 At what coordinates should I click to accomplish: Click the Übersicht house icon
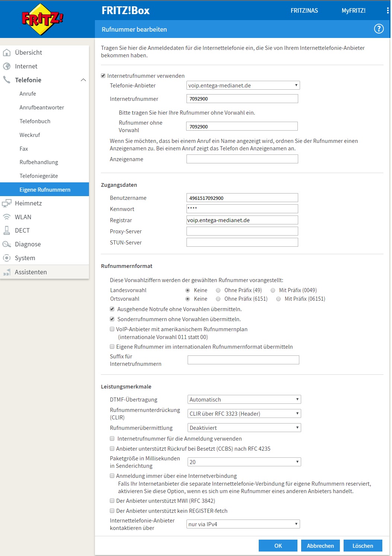tap(7, 52)
